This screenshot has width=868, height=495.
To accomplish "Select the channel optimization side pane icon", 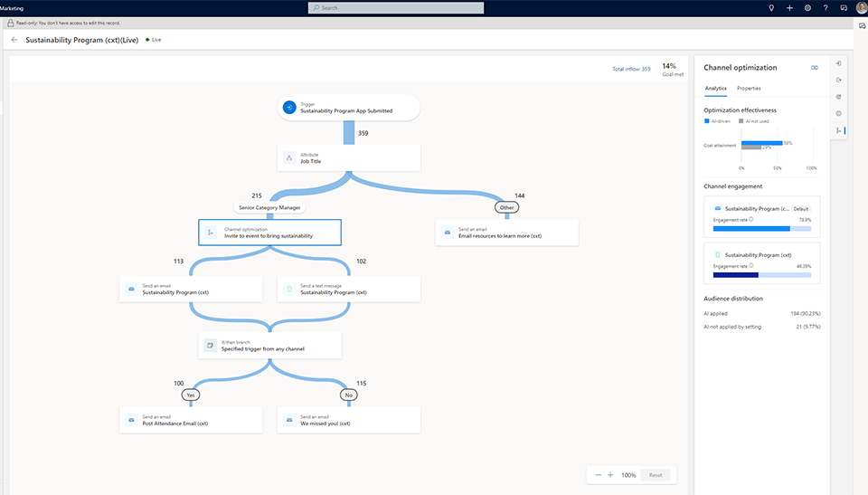I will [839, 130].
